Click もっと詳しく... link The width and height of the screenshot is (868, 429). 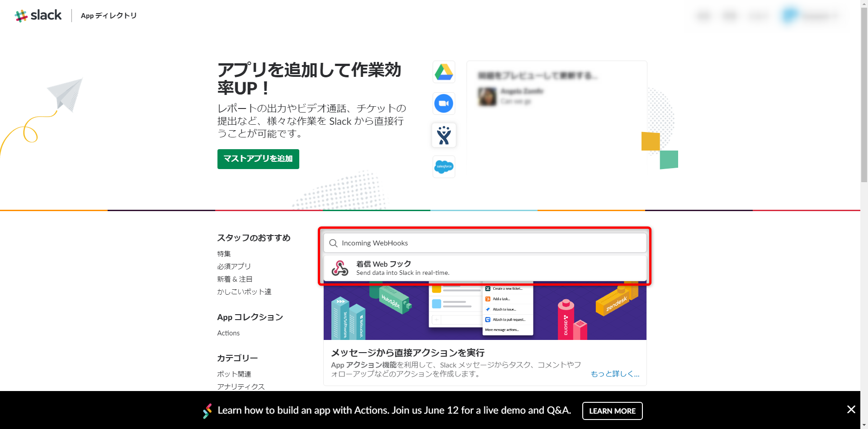[x=615, y=374]
